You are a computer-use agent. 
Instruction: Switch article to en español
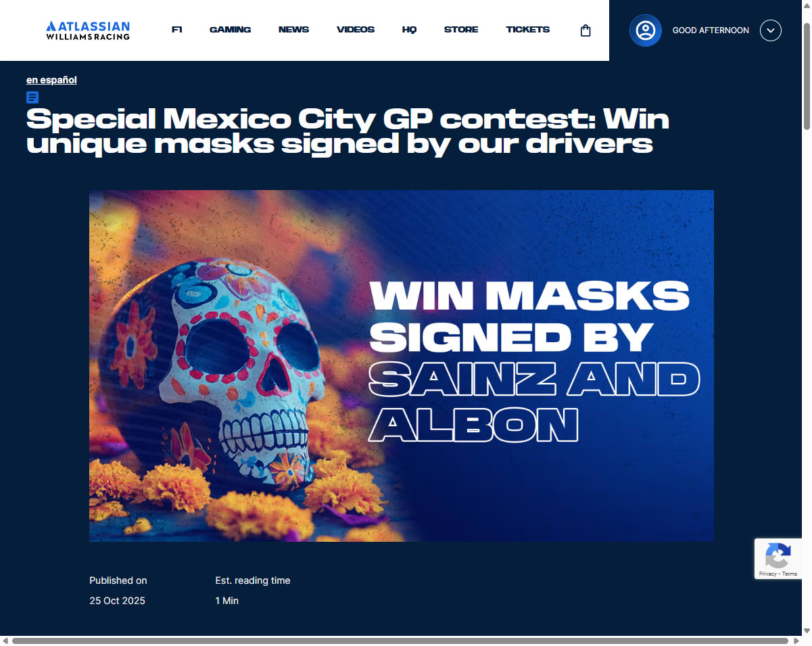51,80
